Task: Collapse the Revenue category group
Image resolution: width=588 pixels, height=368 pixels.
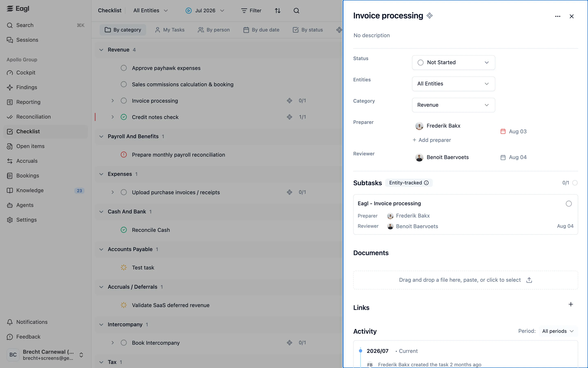Action: pyautogui.click(x=101, y=50)
